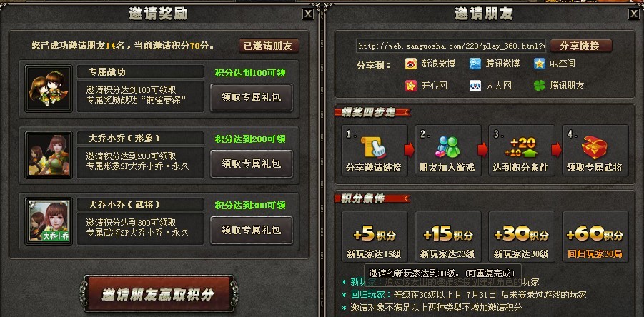This screenshot has height=317, width=644.
Task: Share to 新浪微博 via its icon
Action: (411, 64)
